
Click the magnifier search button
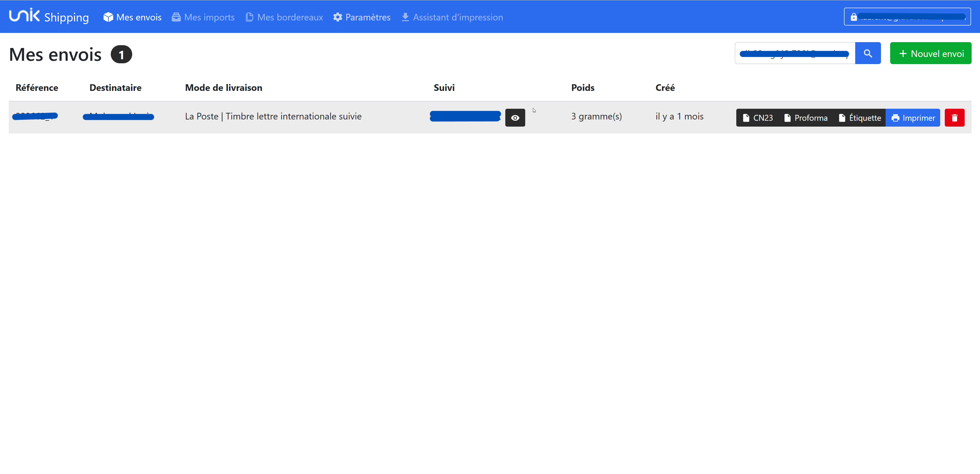coord(868,53)
